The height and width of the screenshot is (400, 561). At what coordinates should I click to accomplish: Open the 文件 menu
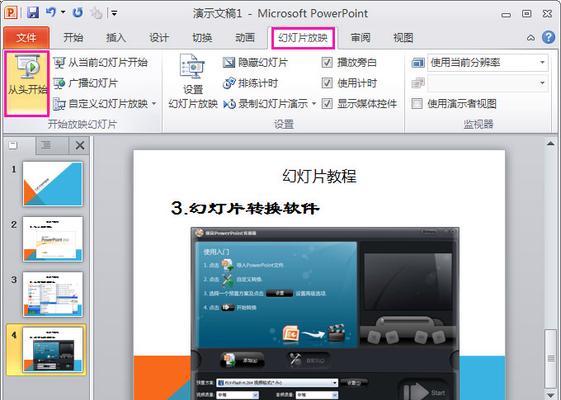[x=26, y=38]
